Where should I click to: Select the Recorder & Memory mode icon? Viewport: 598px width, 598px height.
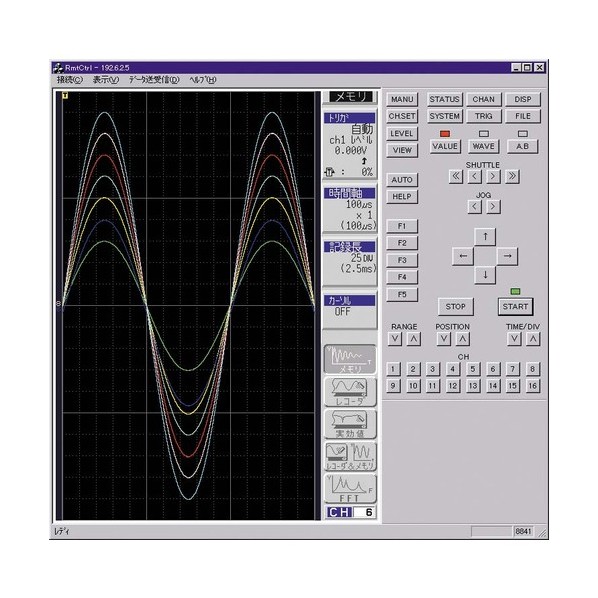[x=350, y=457]
